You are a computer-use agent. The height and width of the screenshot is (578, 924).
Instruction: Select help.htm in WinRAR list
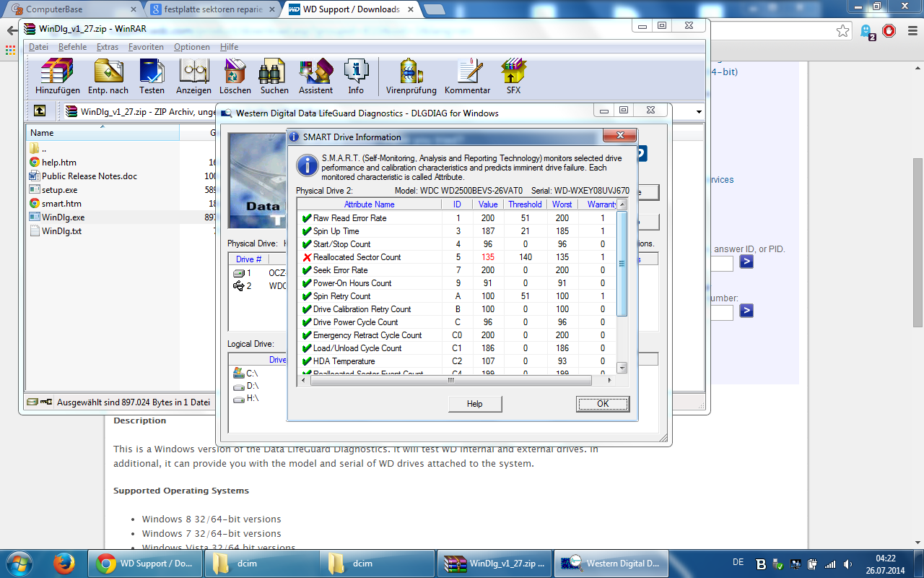coord(58,163)
